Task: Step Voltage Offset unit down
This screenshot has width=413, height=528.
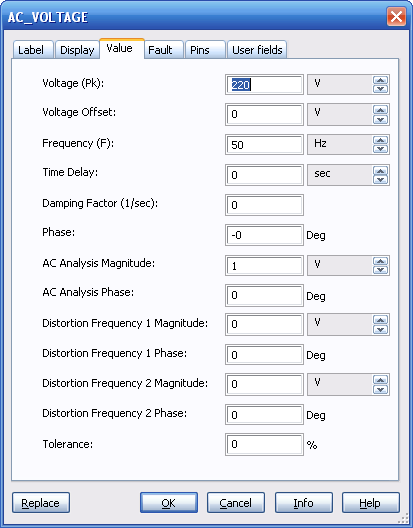Action: 381,120
